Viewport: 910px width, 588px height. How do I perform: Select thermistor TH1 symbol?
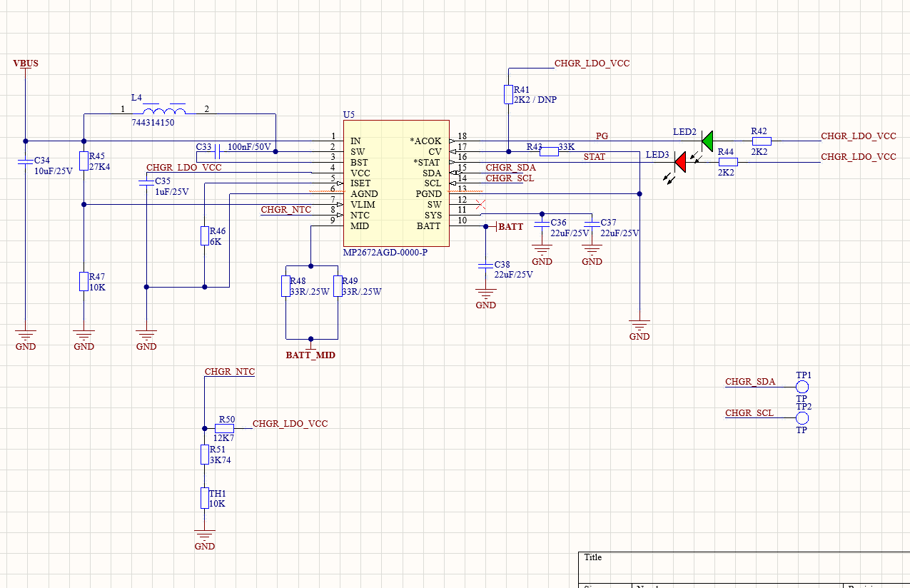tap(204, 498)
